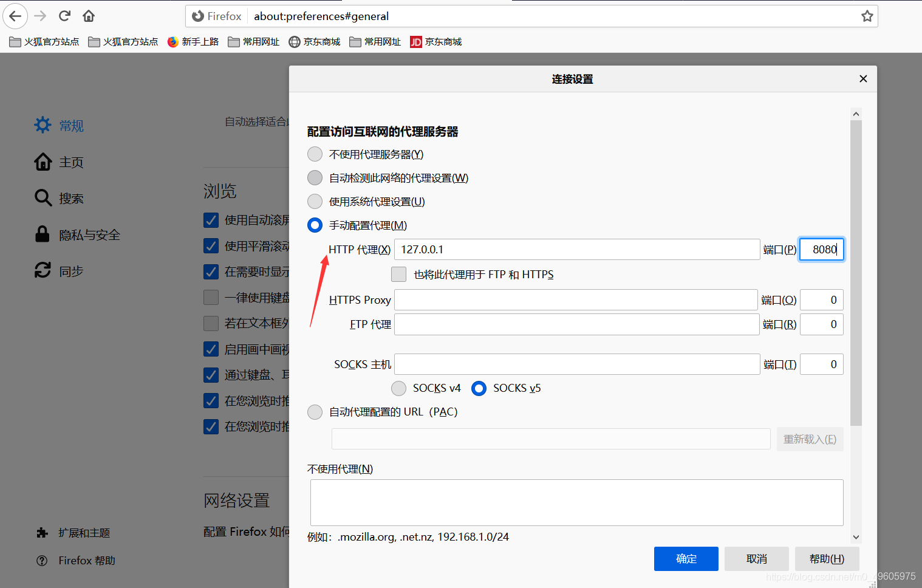The height and width of the screenshot is (588, 922).
Task: Open 新手上路 Firefox bookmark
Action: click(x=193, y=42)
